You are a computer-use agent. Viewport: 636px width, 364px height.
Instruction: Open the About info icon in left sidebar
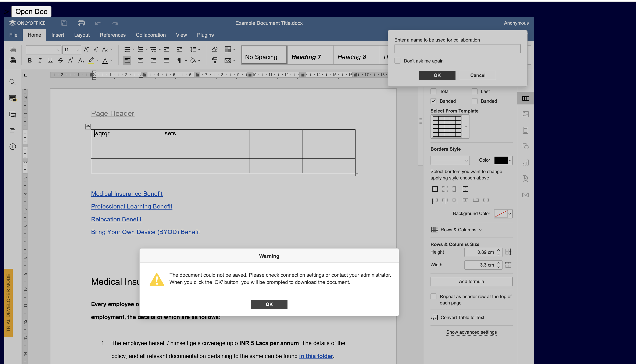[x=12, y=146]
